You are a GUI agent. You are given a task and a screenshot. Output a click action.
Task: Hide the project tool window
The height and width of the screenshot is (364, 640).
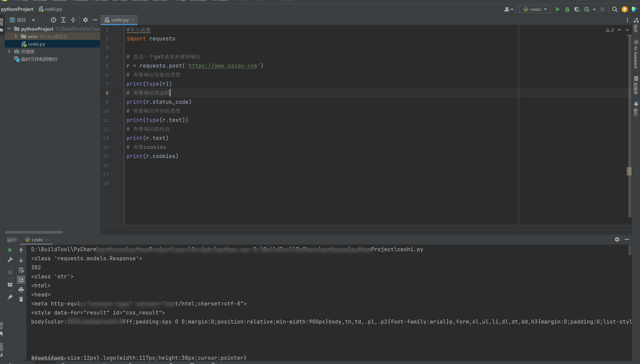(95, 20)
